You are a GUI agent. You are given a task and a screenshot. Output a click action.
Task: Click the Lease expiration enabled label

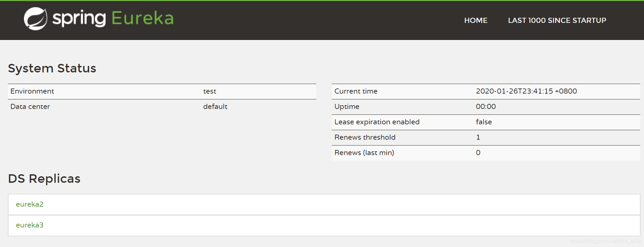point(377,122)
